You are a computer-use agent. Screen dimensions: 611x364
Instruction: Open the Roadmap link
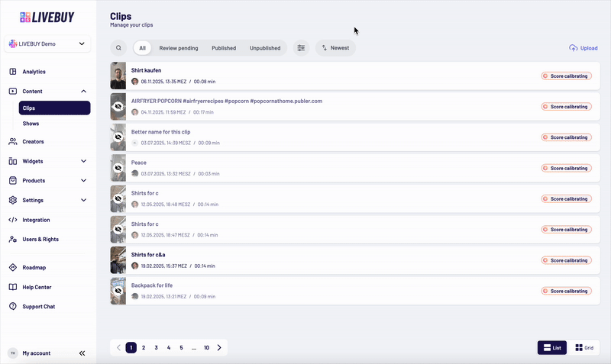(x=34, y=268)
